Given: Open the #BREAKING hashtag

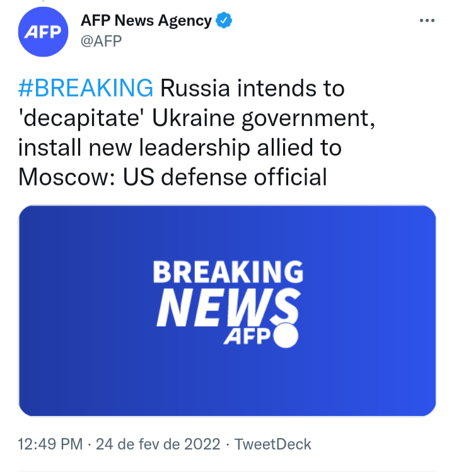Looking at the screenshot, I should 86,88.
